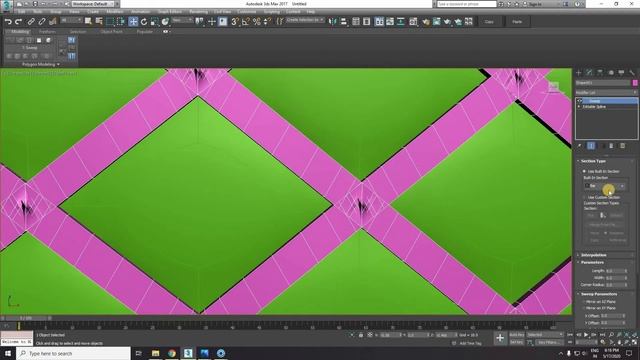Open the Customize menu
The height and width of the screenshot is (360, 640).
coord(247,12)
